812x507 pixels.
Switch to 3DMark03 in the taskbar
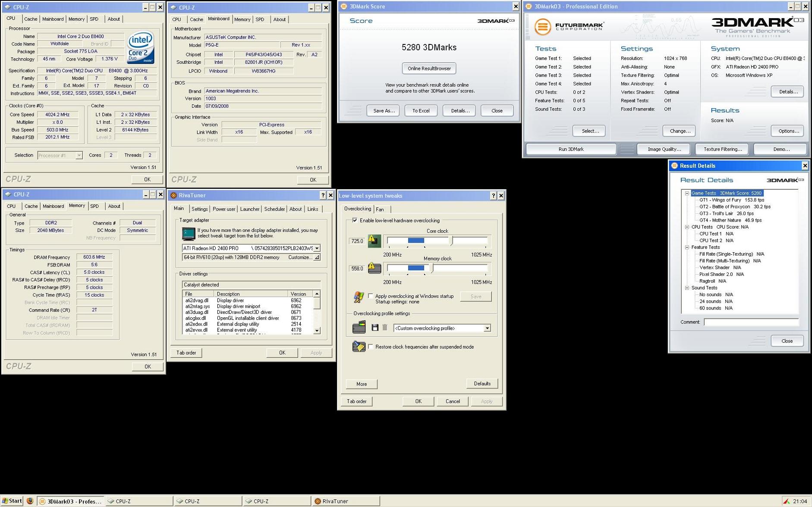[x=70, y=501]
